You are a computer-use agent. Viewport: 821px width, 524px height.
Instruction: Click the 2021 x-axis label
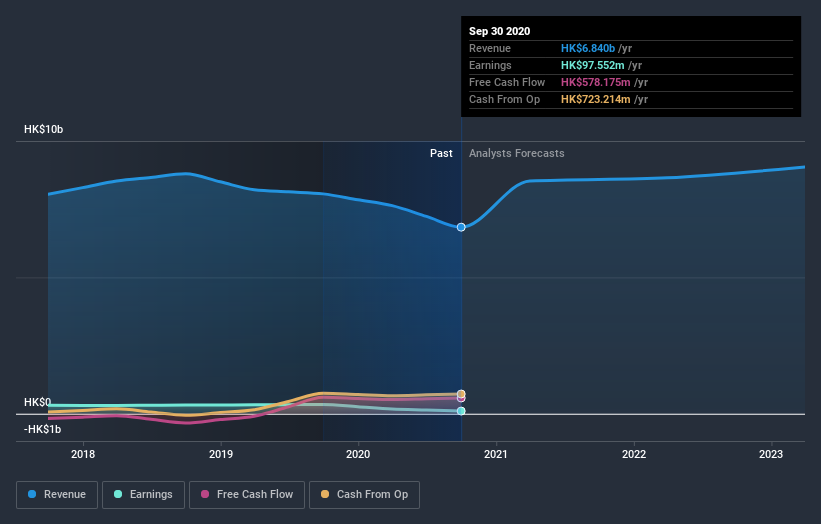[x=496, y=454]
